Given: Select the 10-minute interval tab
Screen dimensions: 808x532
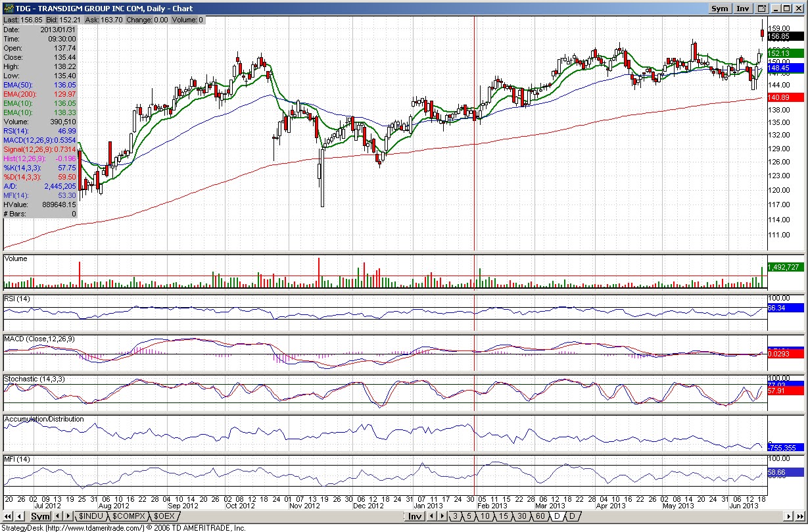Looking at the screenshot, I should 486,517.
